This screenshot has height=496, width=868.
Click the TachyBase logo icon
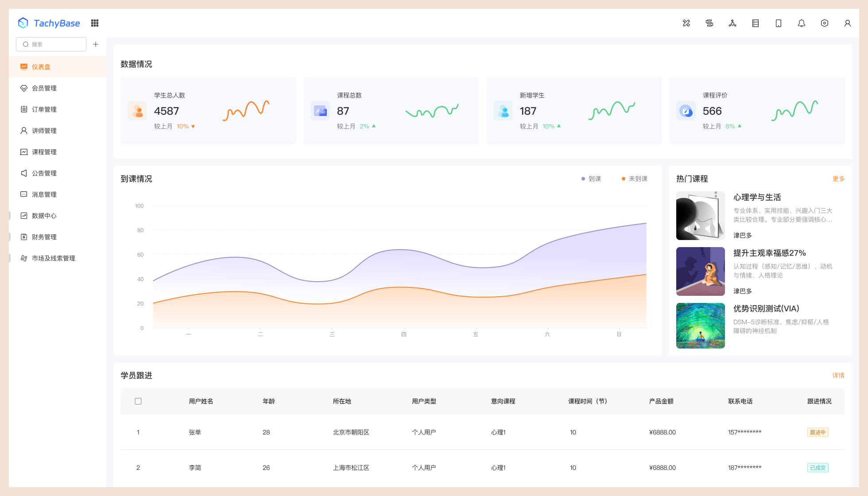23,23
